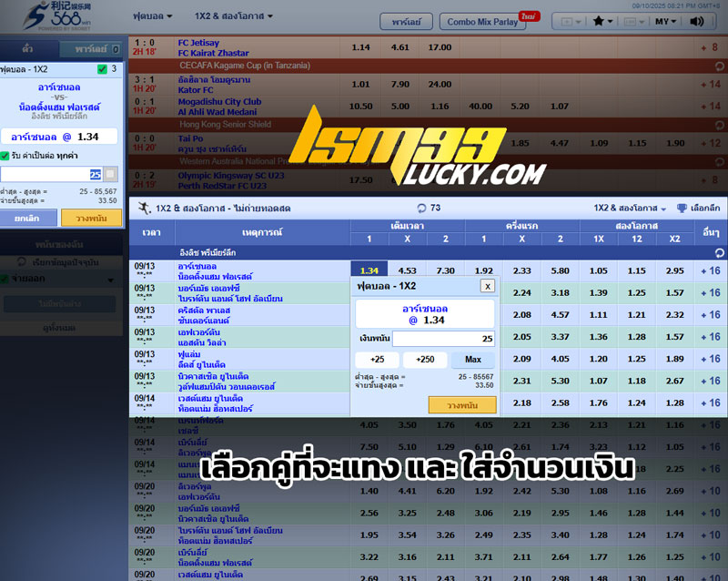Open the นิวคาสเซิล ยูไนเต็ด 09/13 match link

click(227, 382)
